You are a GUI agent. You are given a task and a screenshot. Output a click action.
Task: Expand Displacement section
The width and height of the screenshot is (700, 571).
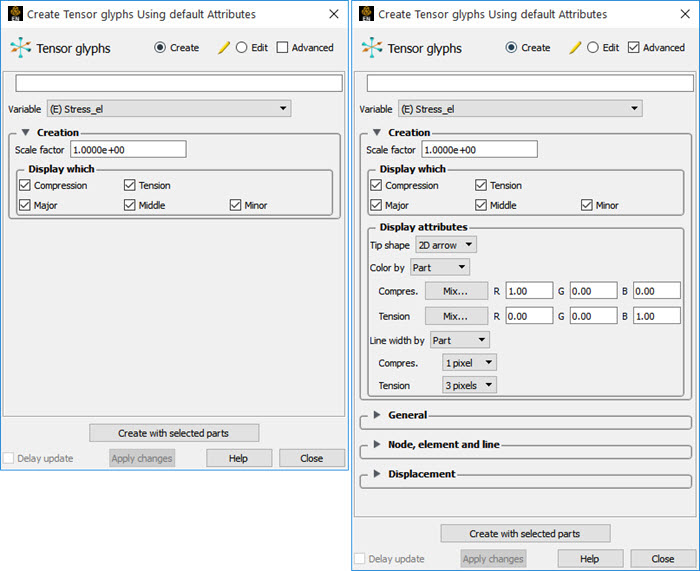(377, 474)
